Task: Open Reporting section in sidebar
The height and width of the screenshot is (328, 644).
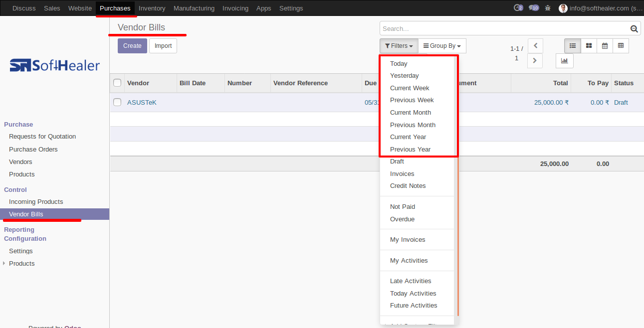Action: (x=19, y=230)
